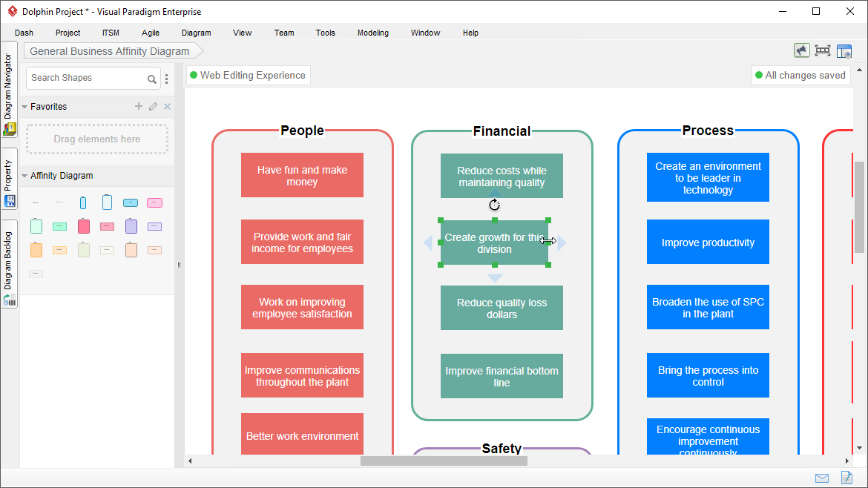Viewport: 868px width, 488px height.
Task: Select the 'Bring the process into control' card
Action: (x=708, y=376)
